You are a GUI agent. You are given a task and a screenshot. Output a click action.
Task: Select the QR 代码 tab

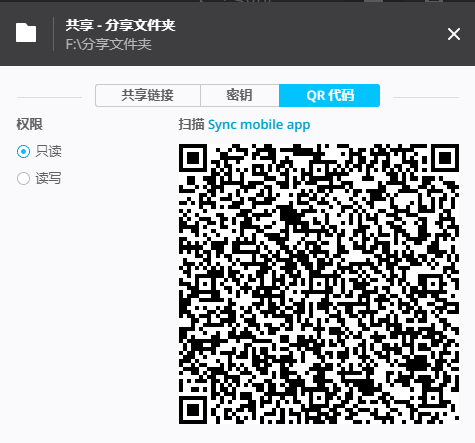point(329,95)
